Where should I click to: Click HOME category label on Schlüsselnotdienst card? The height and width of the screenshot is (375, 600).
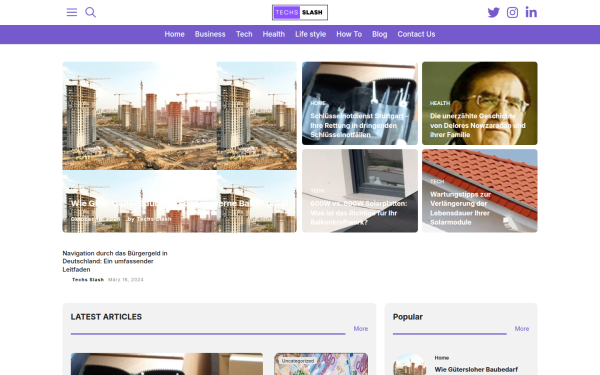[x=318, y=103]
